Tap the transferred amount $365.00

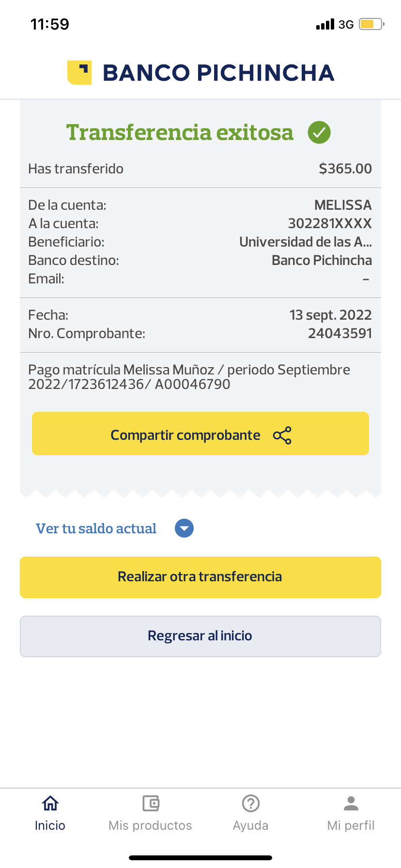coord(345,169)
